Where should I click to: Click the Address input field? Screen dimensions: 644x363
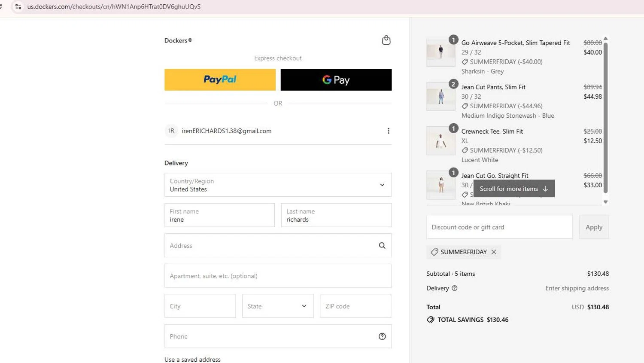coord(278,245)
